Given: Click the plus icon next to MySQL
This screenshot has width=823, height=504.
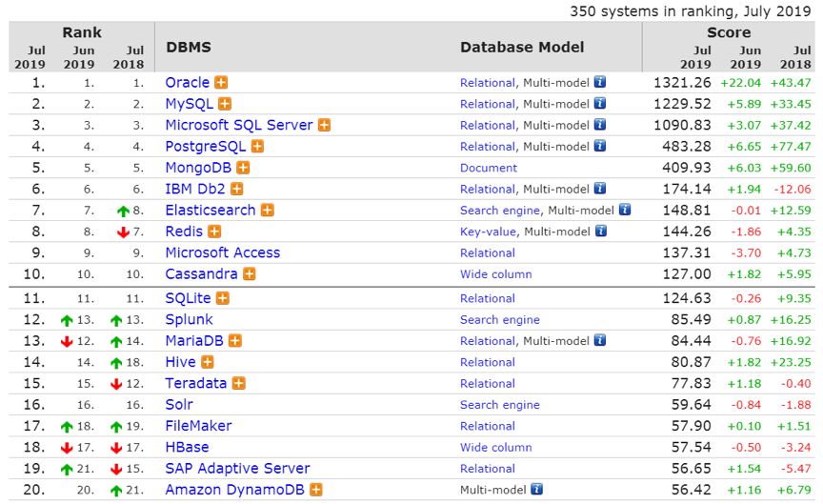Looking at the screenshot, I should (225, 104).
